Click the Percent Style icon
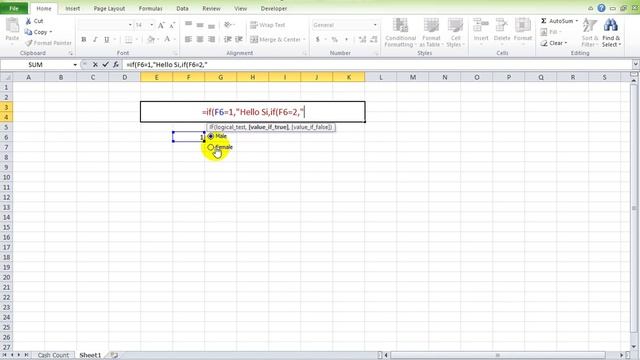The width and height of the screenshot is (640, 360). [x=335, y=40]
